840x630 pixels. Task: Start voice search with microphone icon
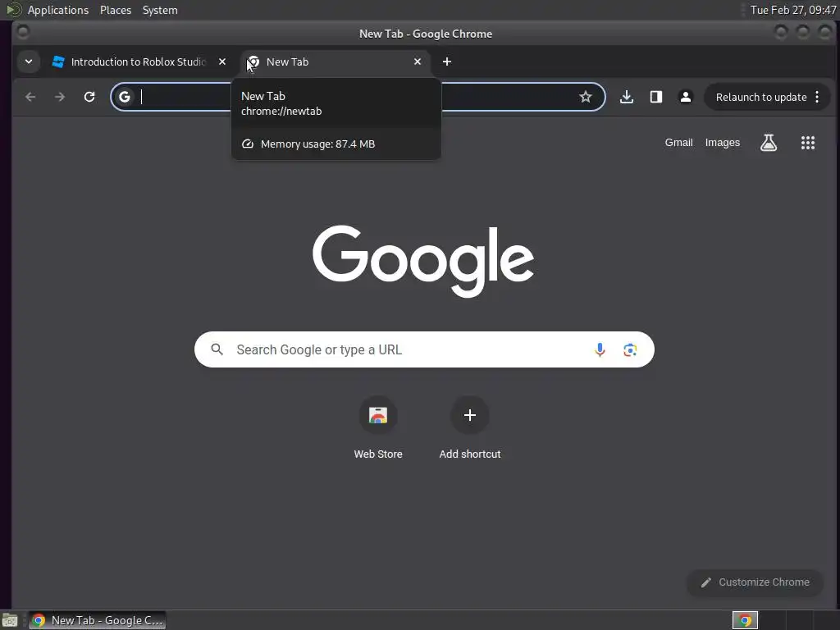tap(600, 349)
